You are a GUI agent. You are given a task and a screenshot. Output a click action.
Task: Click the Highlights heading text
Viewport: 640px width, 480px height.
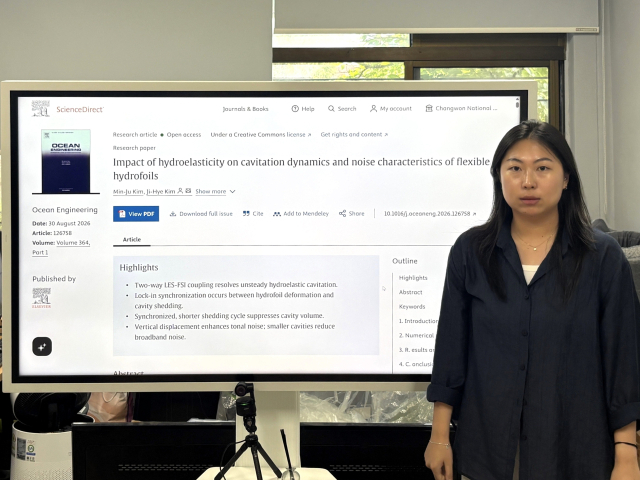pos(139,267)
